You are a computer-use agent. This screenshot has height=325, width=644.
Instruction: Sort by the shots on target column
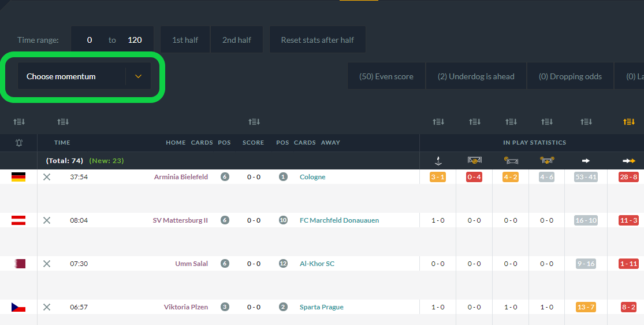pyautogui.click(x=474, y=122)
